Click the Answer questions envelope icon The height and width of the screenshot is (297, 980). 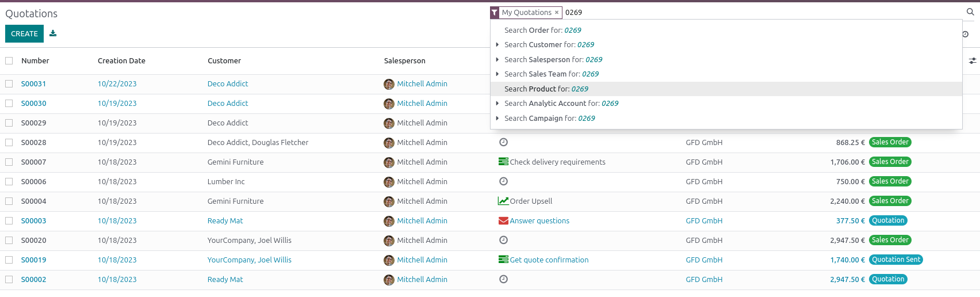point(503,220)
